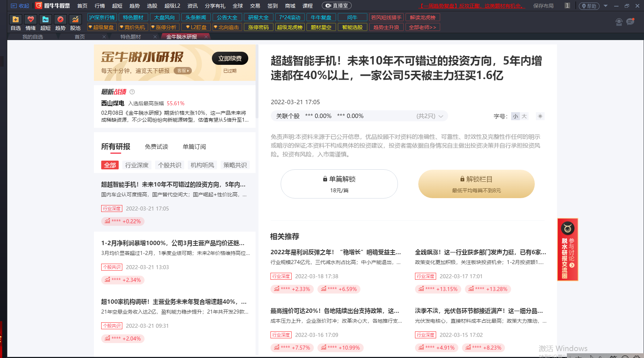Open recommended article 2022年是利润反弹之年
Viewport: 644px width, 358px height.
336,252
